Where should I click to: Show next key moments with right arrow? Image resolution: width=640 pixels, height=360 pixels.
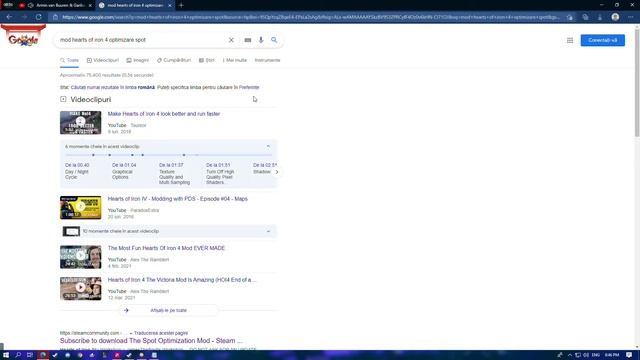(277, 172)
